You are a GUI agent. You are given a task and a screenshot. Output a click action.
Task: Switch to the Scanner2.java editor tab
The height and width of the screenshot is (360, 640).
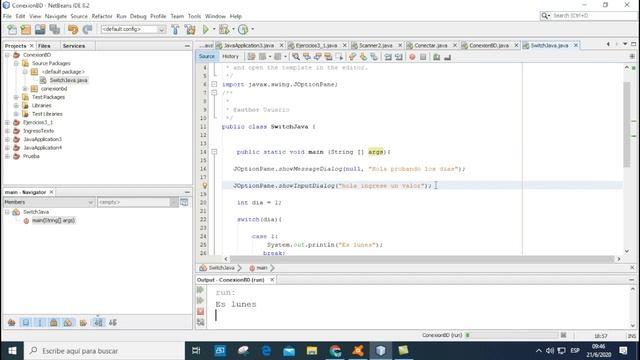(x=376, y=45)
